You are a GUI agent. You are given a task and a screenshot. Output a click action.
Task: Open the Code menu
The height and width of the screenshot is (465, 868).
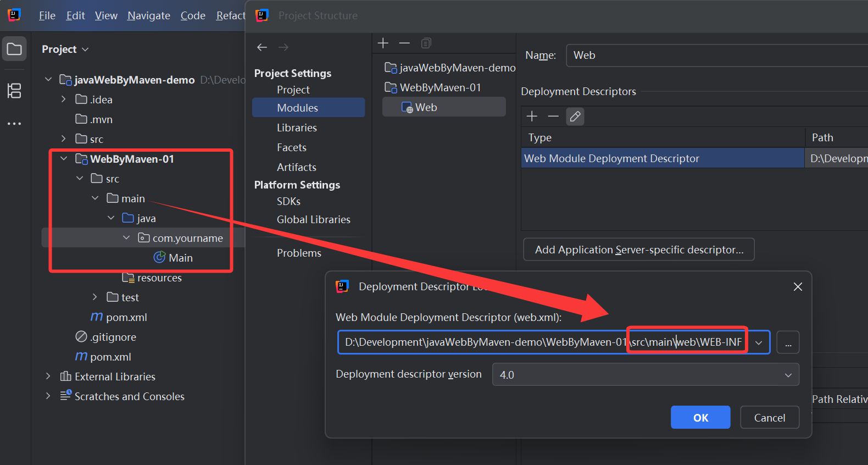193,15
